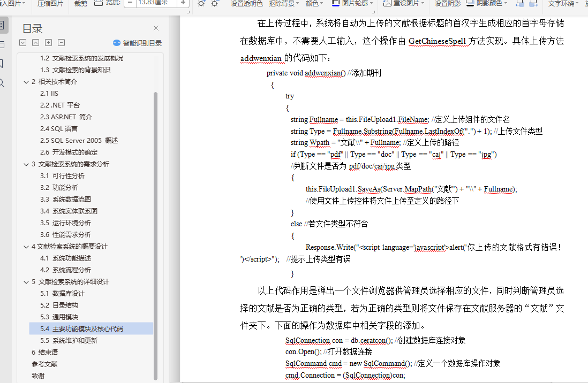Click the blue 智能识别目录 robot icon
This screenshot has width=588, height=383.
[x=117, y=43]
